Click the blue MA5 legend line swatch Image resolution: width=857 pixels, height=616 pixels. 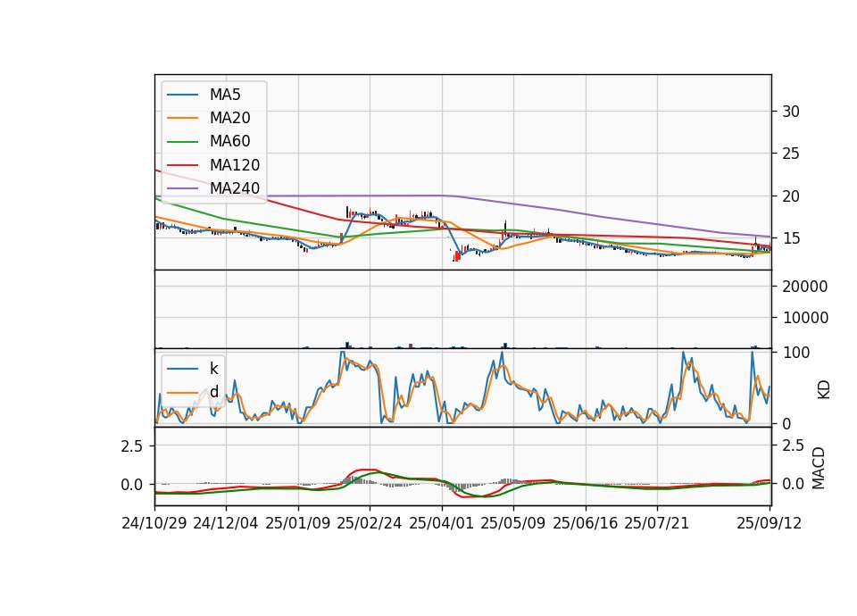click(x=182, y=95)
